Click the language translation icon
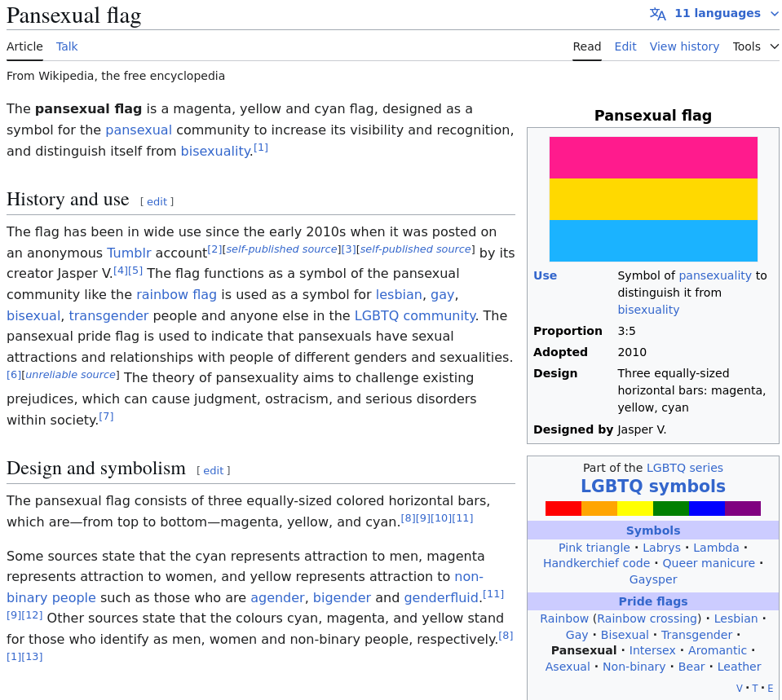The height and width of the screenshot is (700, 782). pyautogui.click(x=657, y=14)
